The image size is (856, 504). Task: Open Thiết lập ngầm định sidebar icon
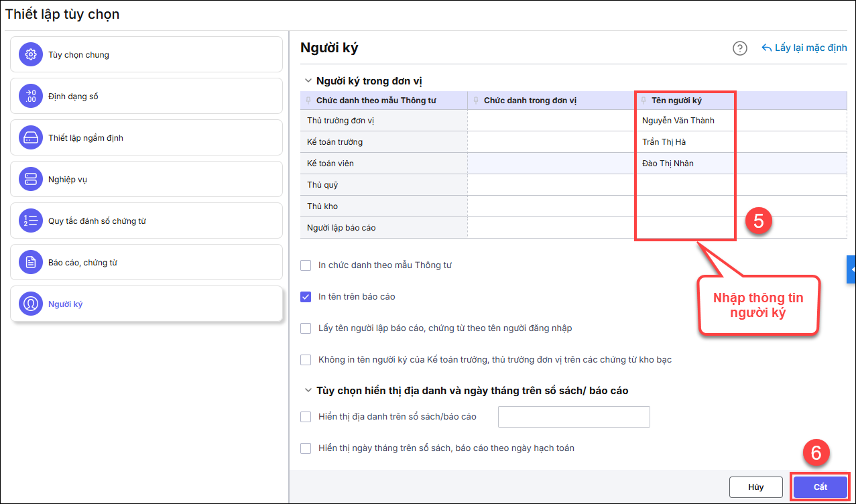click(x=30, y=138)
